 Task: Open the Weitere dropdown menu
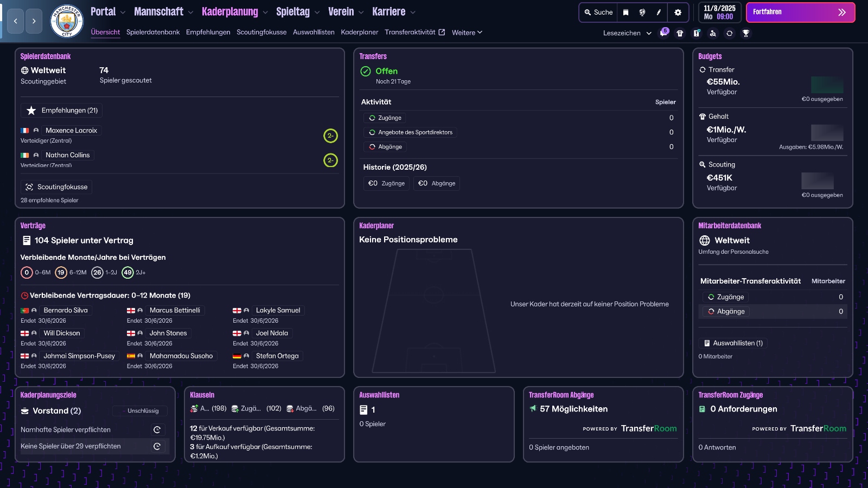point(467,33)
